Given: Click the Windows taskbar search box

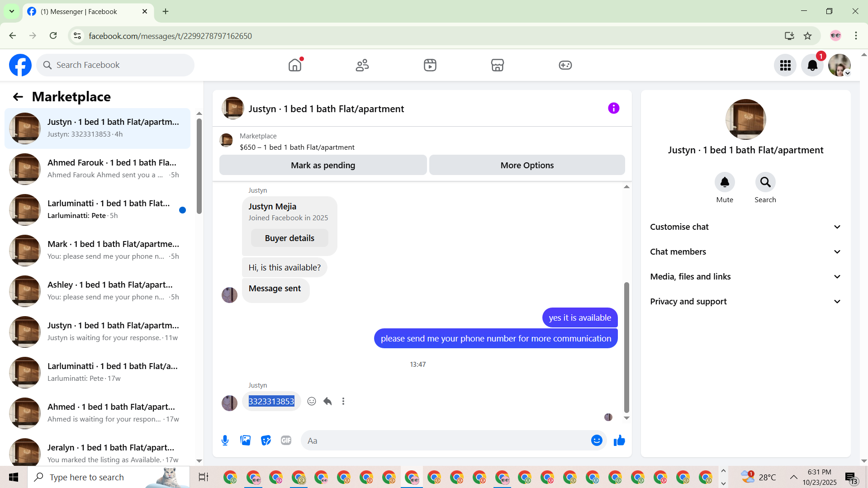Looking at the screenshot, I should (x=109, y=477).
